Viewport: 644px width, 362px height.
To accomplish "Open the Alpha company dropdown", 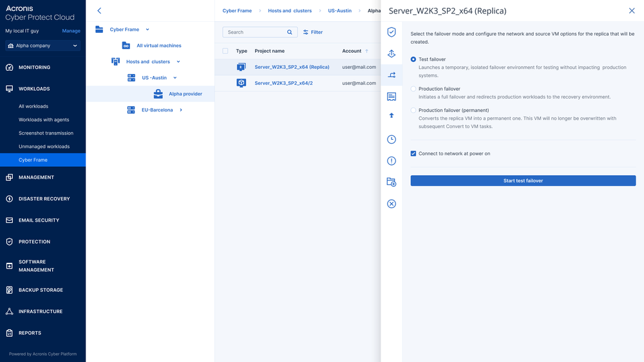I will coord(43,46).
